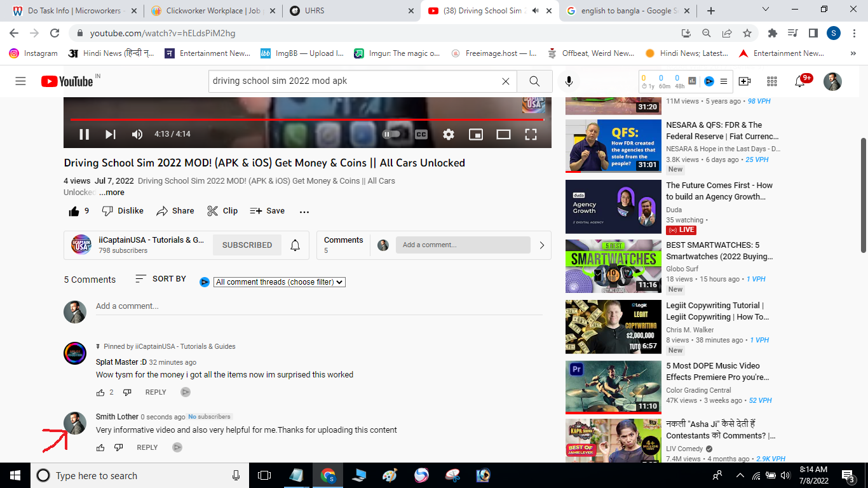Screen dimensions: 868x488
Task: Open the Windows Start menu
Action: pyautogui.click(x=15, y=475)
